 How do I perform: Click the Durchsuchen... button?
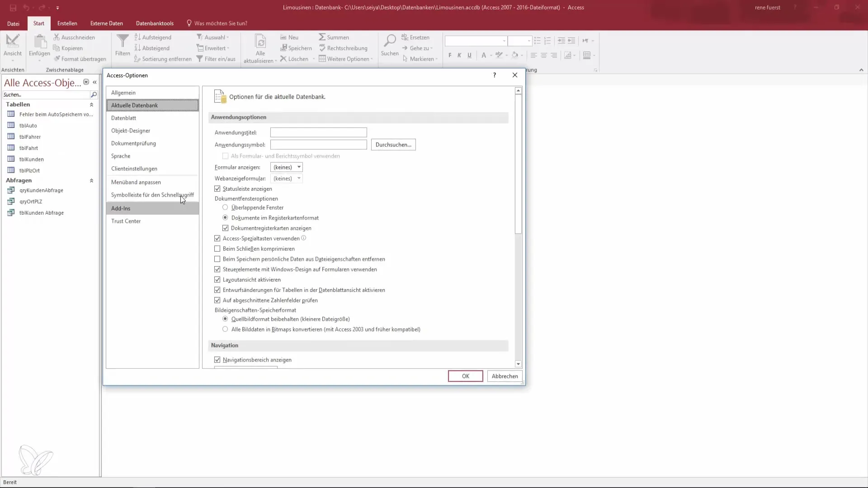(x=393, y=145)
